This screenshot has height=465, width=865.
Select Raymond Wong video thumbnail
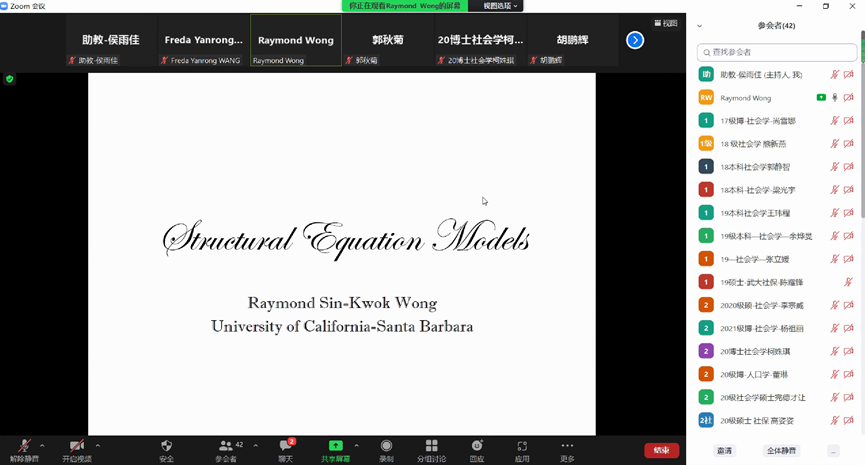coord(295,41)
